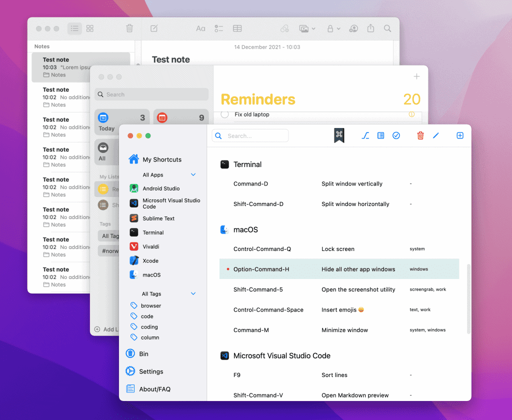Mark 'Fix old laptop' reminder complete
Viewport: 512px width, 420px height.
coord(224,114)
